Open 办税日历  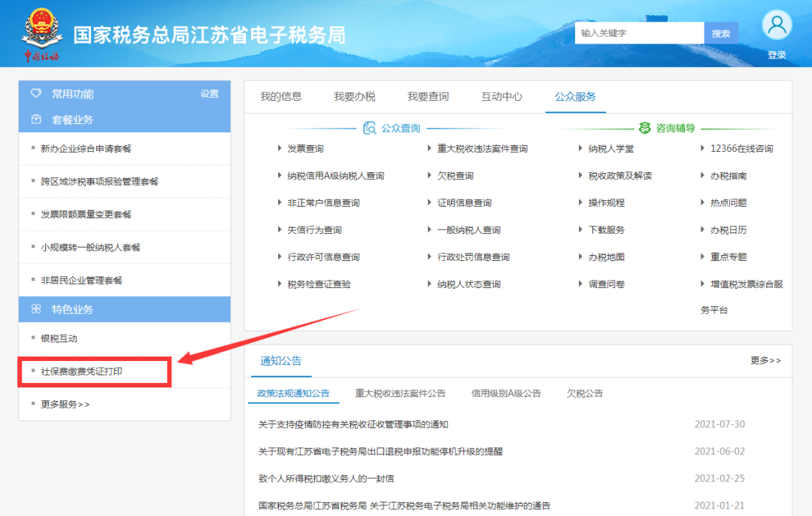[728, 229]
